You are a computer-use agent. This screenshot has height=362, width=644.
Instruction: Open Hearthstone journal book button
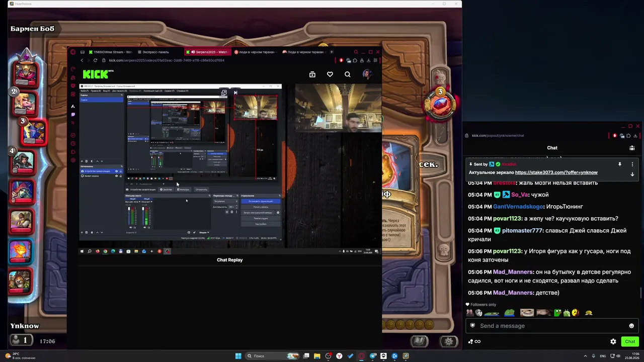(419, 341)
